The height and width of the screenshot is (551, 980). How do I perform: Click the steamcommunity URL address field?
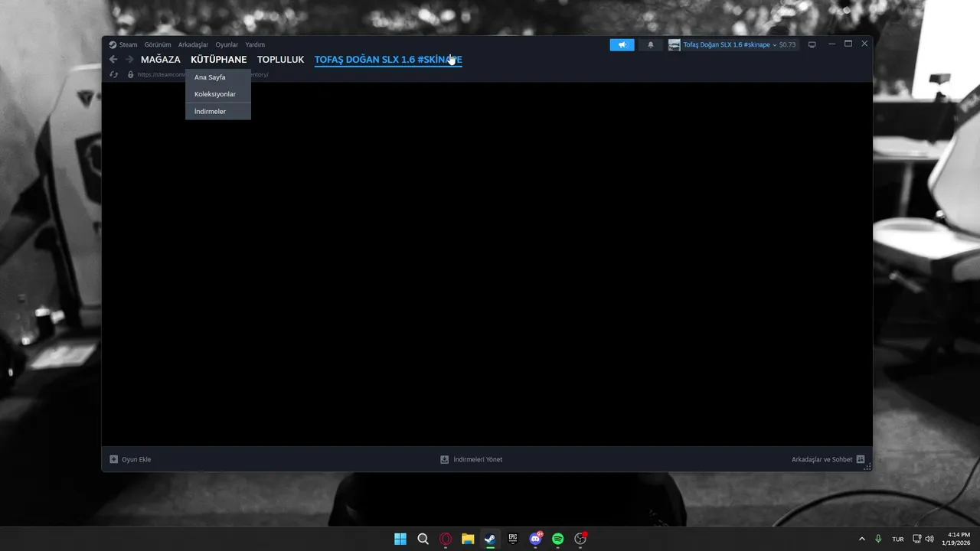click(203, 74)
